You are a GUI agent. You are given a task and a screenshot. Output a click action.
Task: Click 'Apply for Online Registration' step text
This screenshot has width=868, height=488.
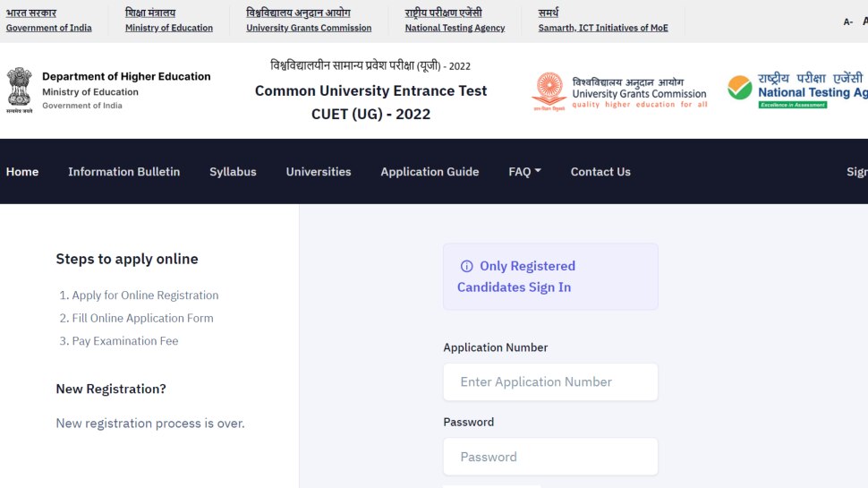(145, 295)
